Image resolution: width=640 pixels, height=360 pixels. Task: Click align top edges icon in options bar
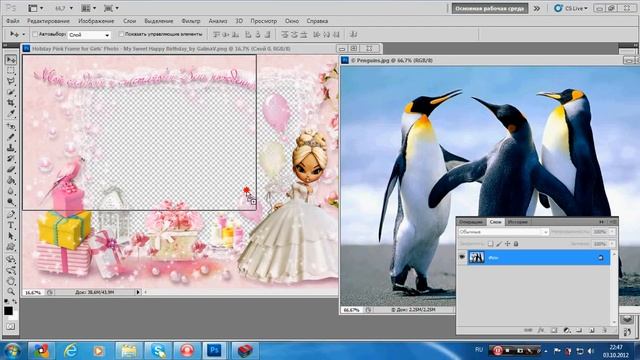click(217, 35)
